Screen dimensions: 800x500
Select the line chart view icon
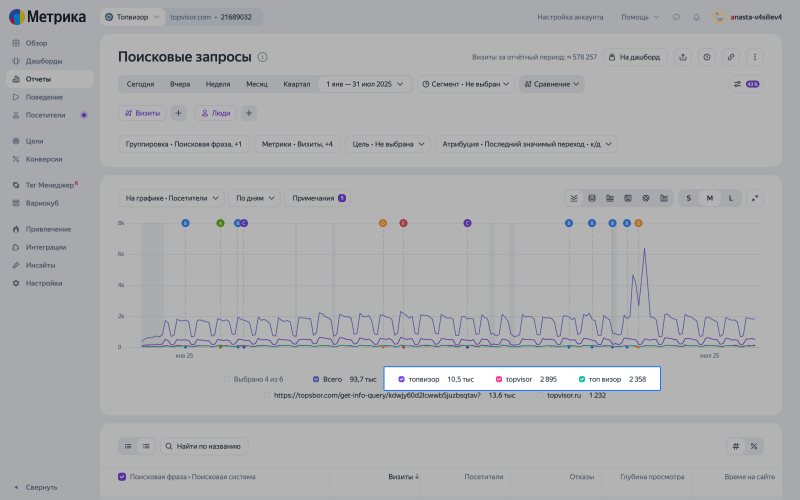[x=574, y=198]
